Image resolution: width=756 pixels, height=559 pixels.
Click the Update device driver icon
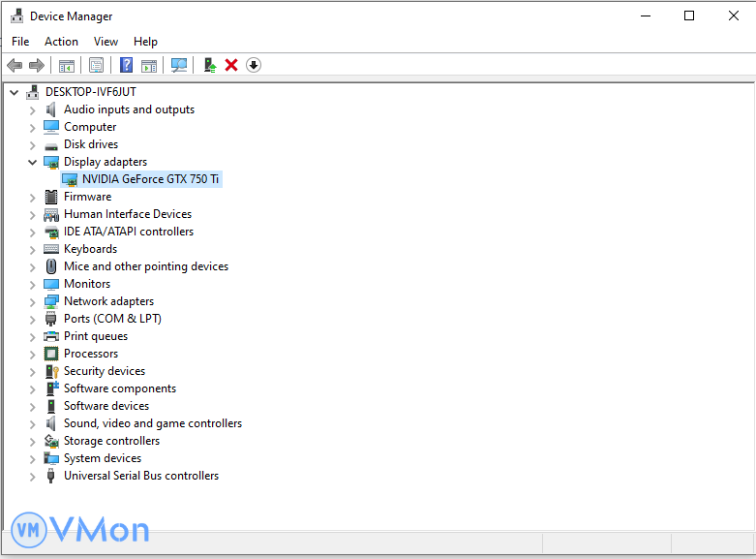point(209,65)
